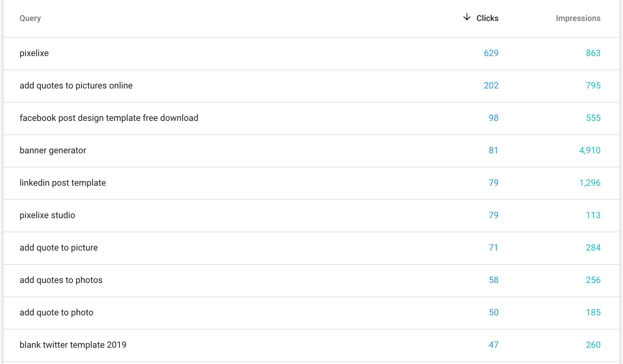This screenshot has height=364, width=623.
Task: Select 'blank twitter template 2019' query
Action: 73,345
